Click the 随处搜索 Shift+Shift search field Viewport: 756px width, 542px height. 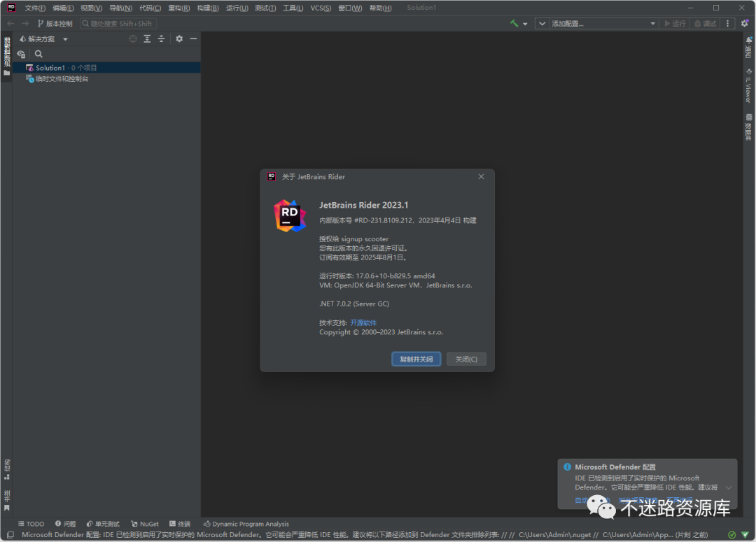coord(118,24)
